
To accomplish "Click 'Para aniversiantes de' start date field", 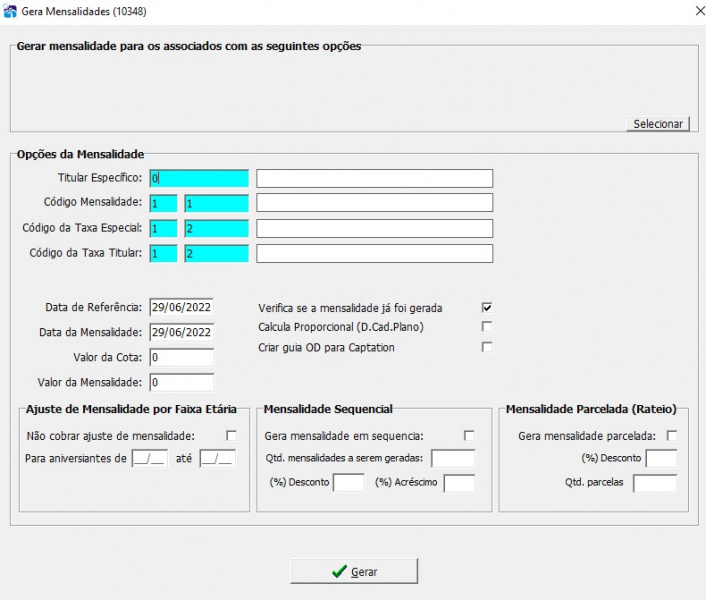I will [149, 458].
